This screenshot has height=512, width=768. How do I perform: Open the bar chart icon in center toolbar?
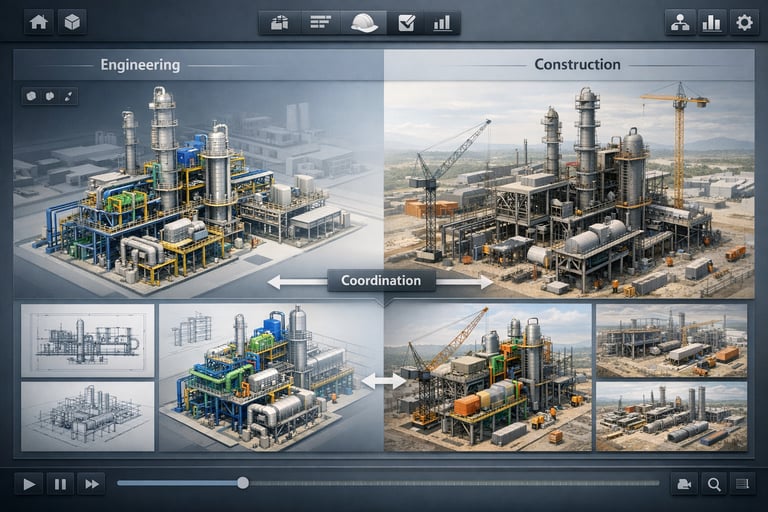[x=442, y=23]
